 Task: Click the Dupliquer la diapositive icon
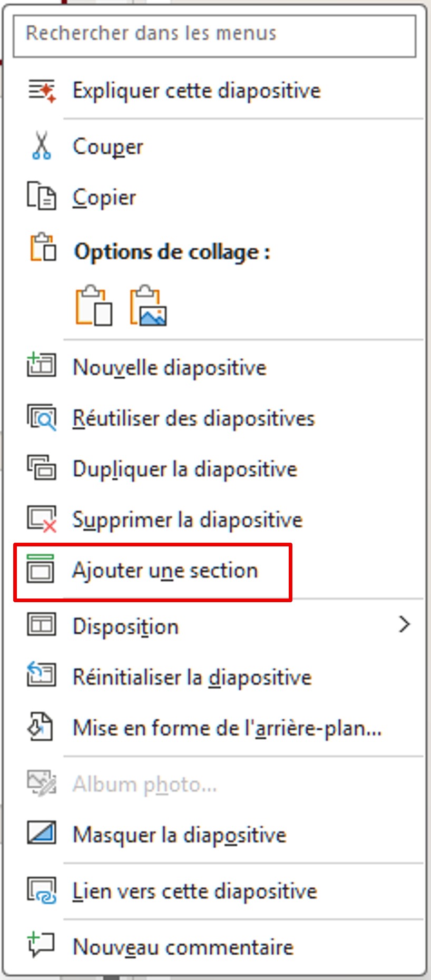42,468
